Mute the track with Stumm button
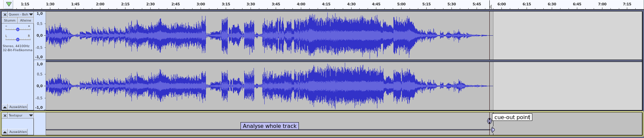644x138 pixels. point(10,21)
